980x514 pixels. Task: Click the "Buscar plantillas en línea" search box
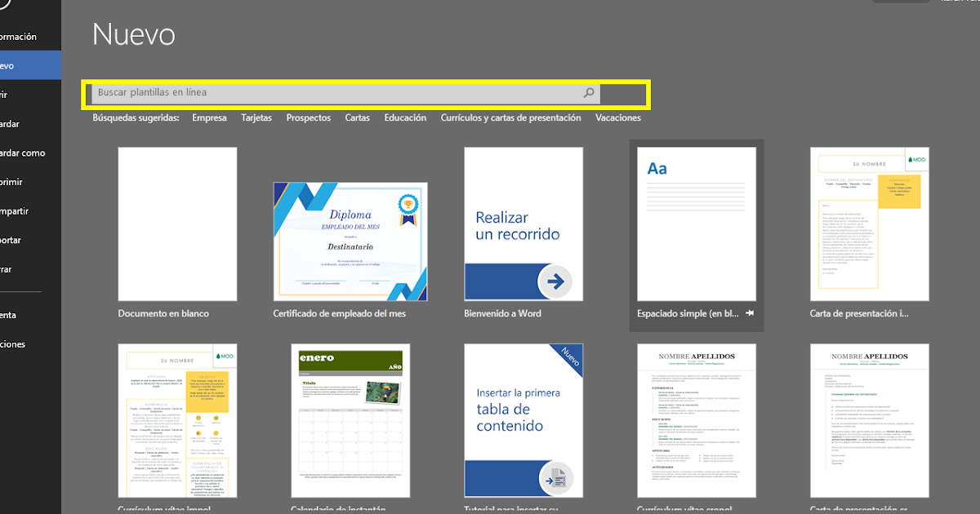tap(327, 92)
